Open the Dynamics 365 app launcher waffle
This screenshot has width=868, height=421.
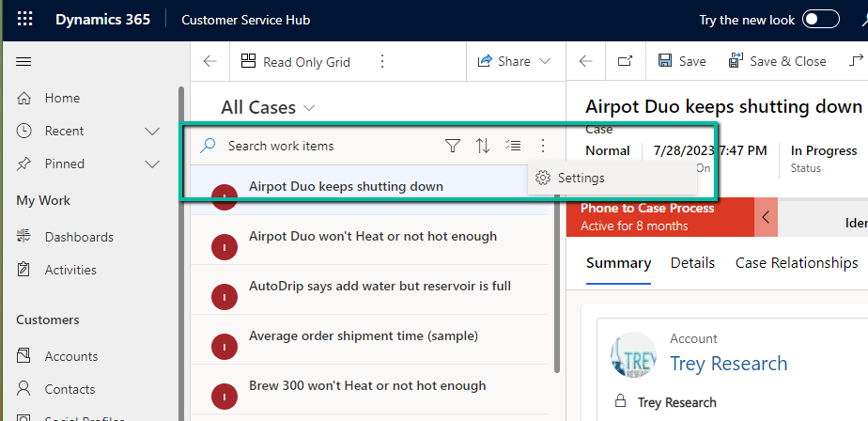click(x=25, y=20)
